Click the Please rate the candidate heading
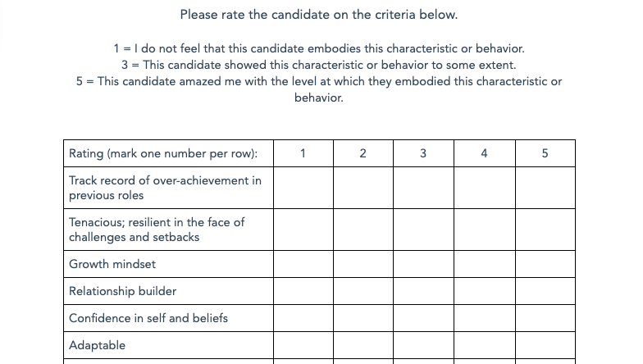 (x=318, y=15)
